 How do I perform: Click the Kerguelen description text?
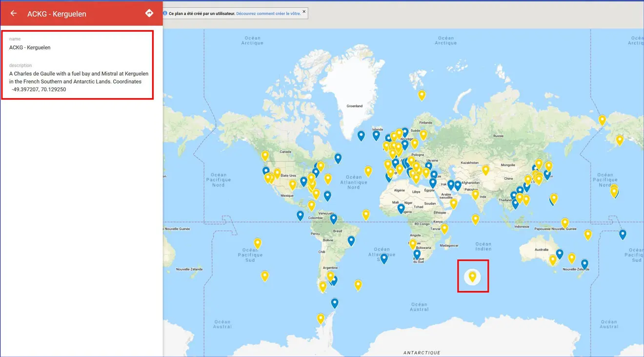(x=79, y=82)
